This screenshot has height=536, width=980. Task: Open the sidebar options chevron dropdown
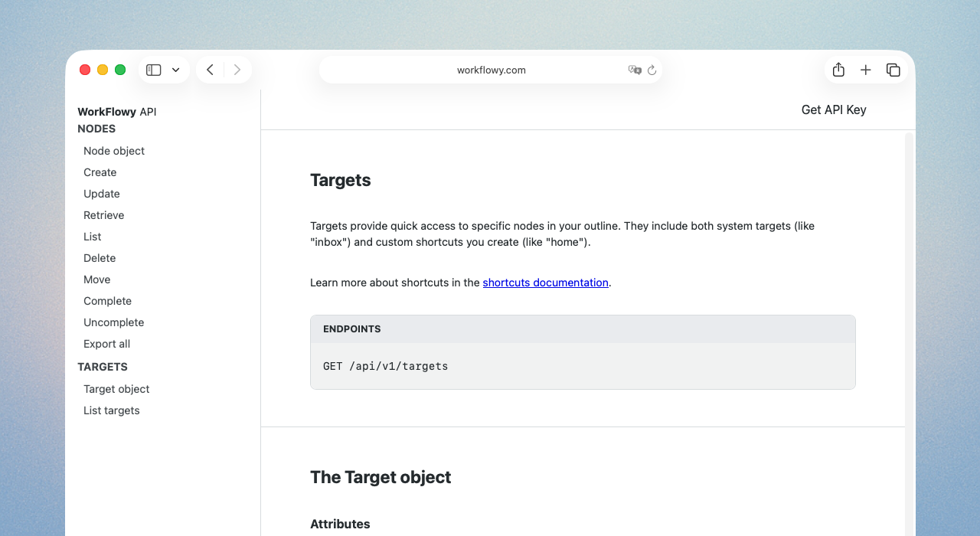pyautogui.click(x=175, y=69)
